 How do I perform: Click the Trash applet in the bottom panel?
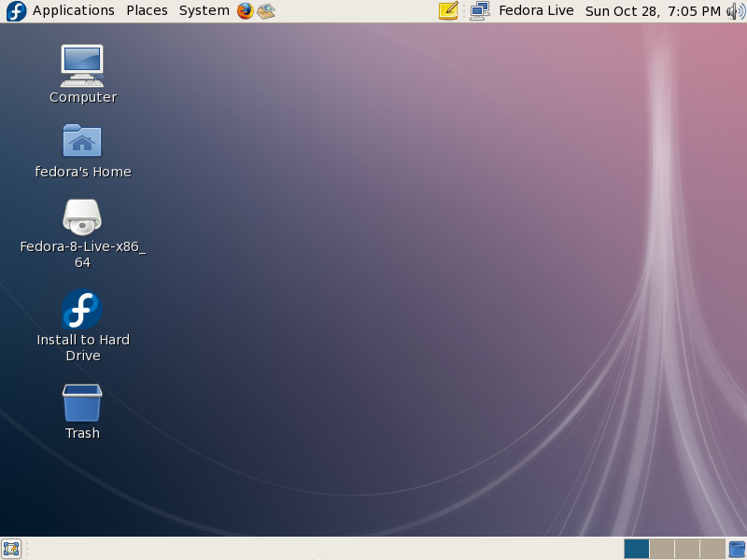[737, 549]
